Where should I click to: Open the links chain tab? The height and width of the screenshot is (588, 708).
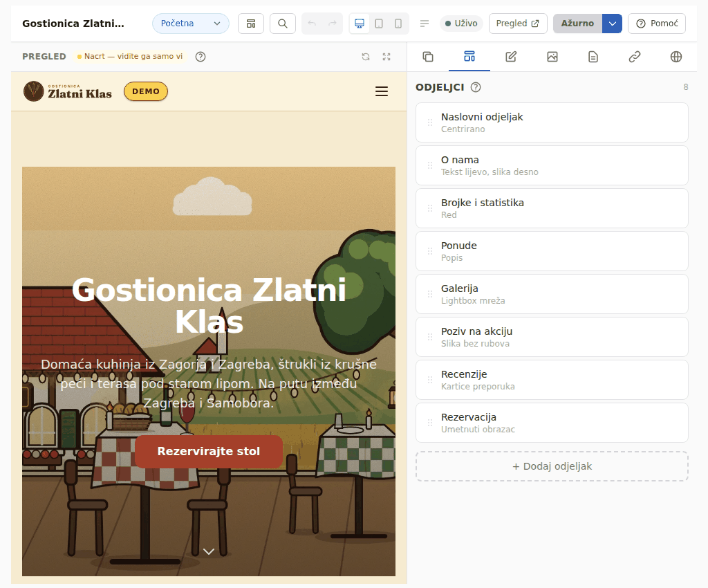coord(635,57)
